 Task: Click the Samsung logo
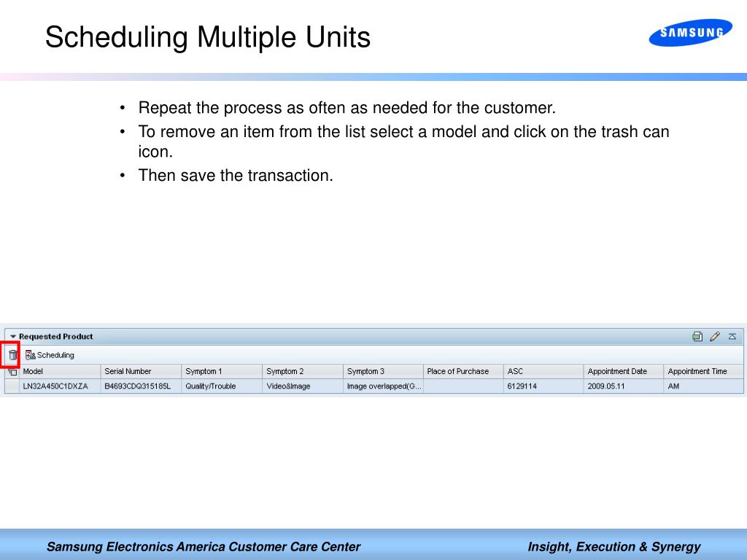[690, 32]
